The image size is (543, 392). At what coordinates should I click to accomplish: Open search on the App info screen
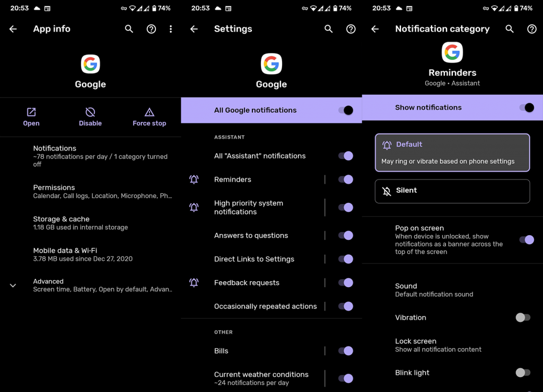coord(129,29)
